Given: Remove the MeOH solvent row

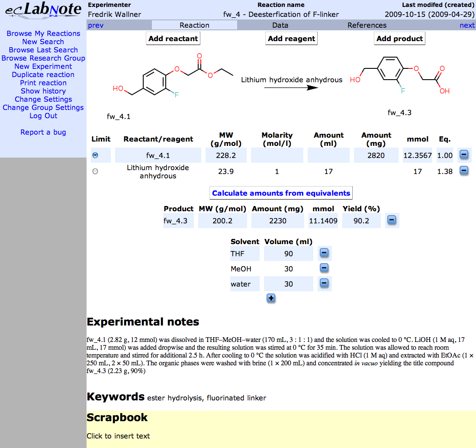Looking at the screenshot, I should 324,268.
